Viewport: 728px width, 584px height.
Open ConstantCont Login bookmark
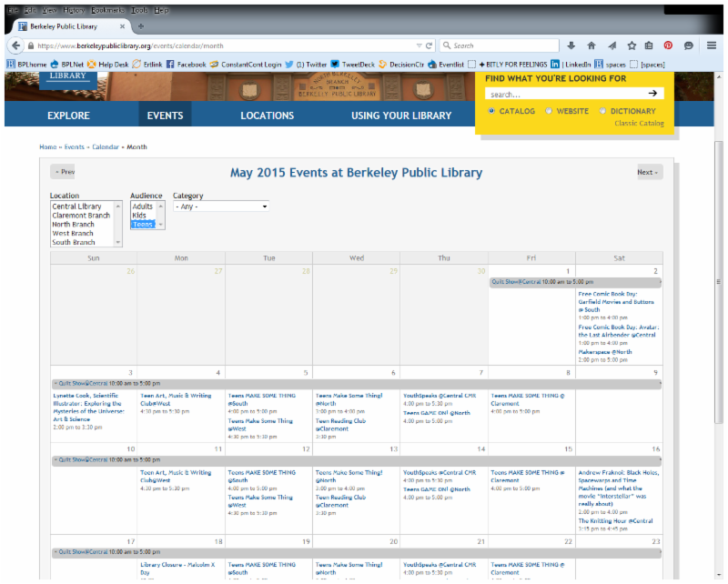tap(246, 65)
